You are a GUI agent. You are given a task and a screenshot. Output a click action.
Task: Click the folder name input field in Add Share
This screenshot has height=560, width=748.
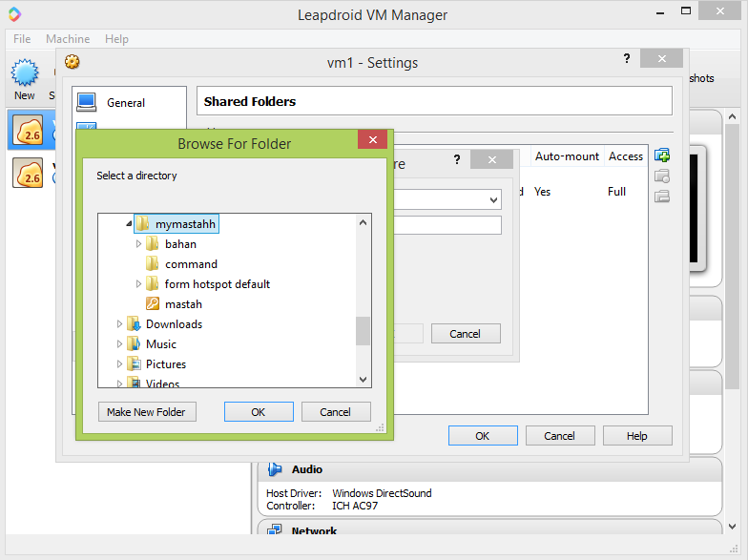[x=447, y=225]
